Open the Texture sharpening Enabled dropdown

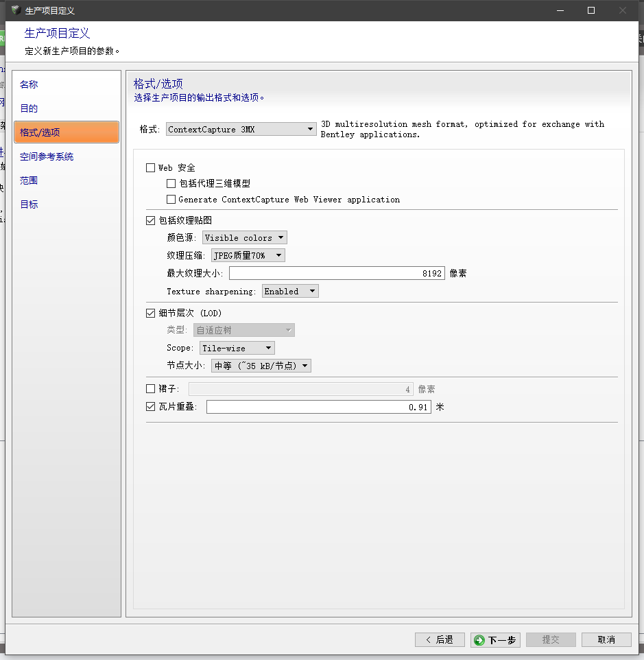pyautogui.click(x=291, y=291)
